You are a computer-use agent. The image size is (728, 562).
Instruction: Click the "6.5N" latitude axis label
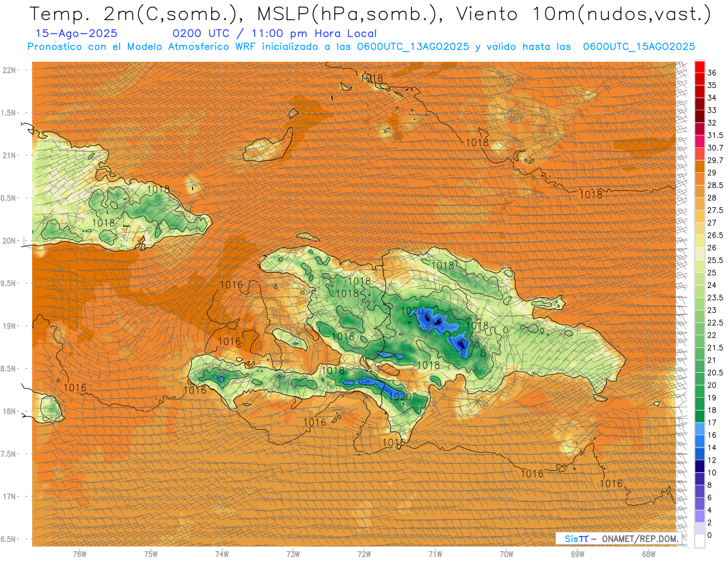point(9,539)
